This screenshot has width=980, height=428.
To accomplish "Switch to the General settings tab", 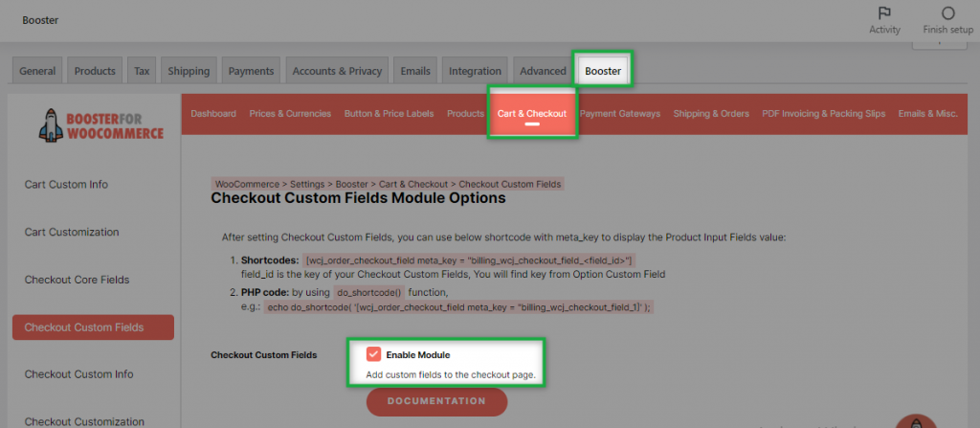I will point(37,71).
